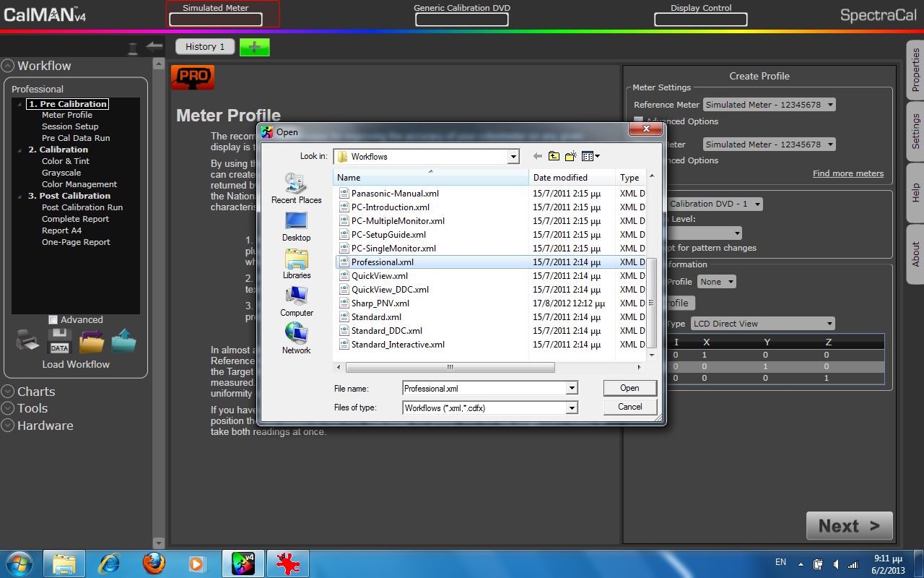Go to Desktop in places bar
Image resolution: width=924 pixels, height=578 pixels.
click(x=296, y=227)
